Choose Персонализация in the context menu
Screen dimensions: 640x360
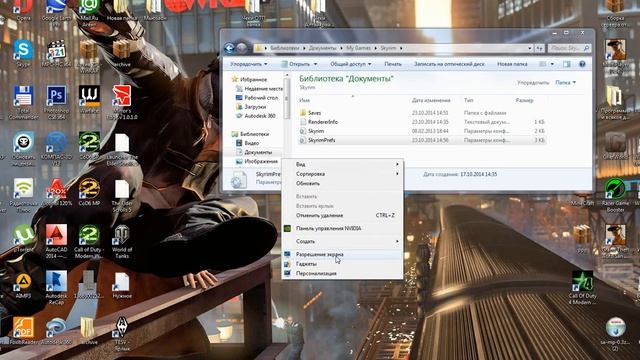click(x=342, y=273)
